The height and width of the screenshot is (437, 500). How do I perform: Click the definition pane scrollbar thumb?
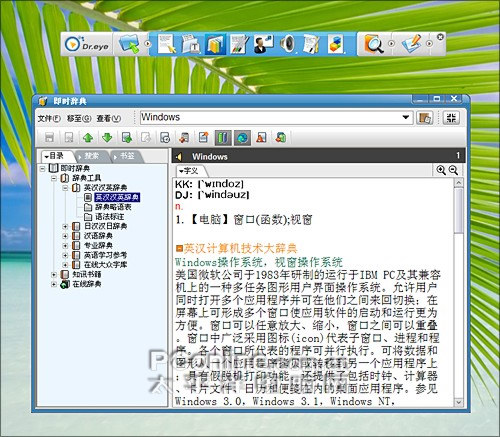click(x=459, y=211)
